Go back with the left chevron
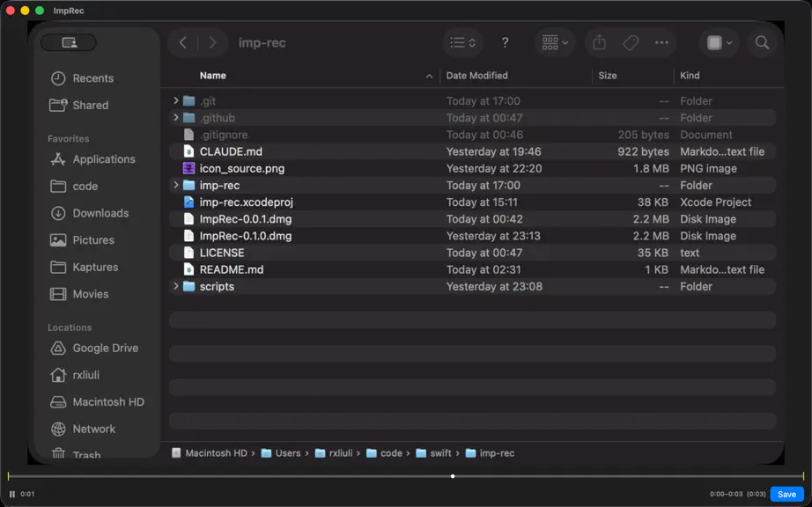The height and width of the screenshot is (507, 812). (183, 42)
